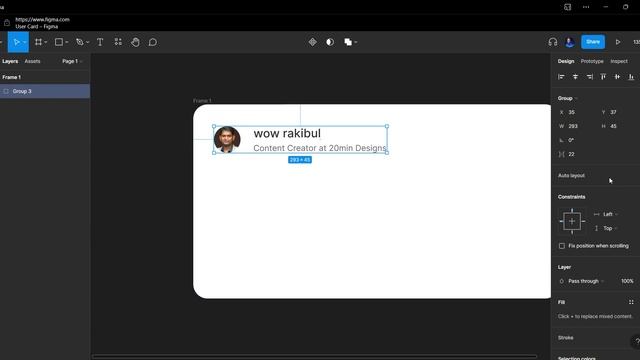
Task: Click the Align bottom icon
Action: click(x=631, y=77)
